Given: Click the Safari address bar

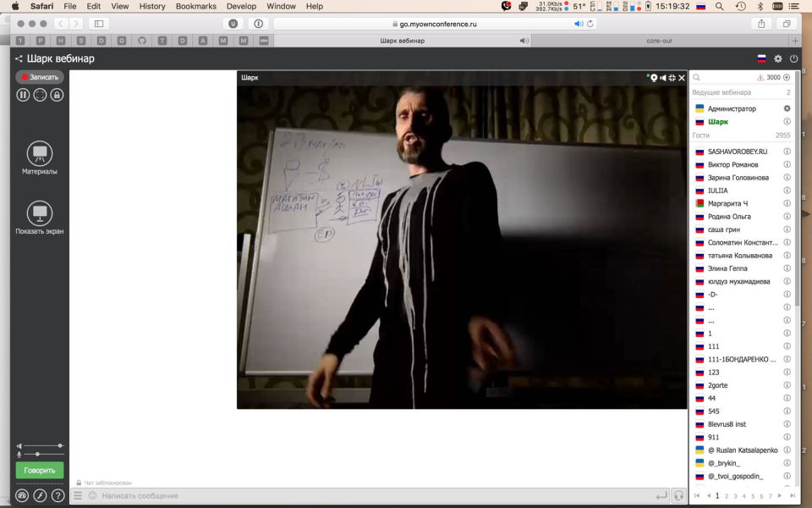Looking at the screenshot, I should coord(434,24).
